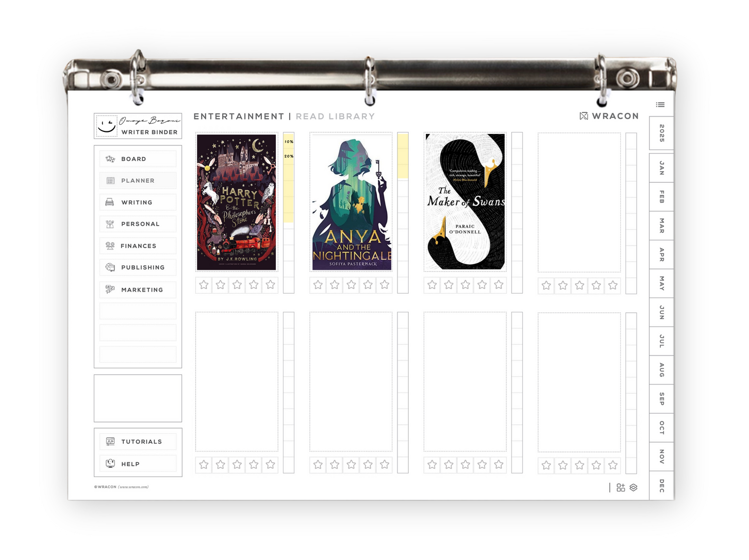
Task: Select the APR month tab
Action: coord(661,254)
